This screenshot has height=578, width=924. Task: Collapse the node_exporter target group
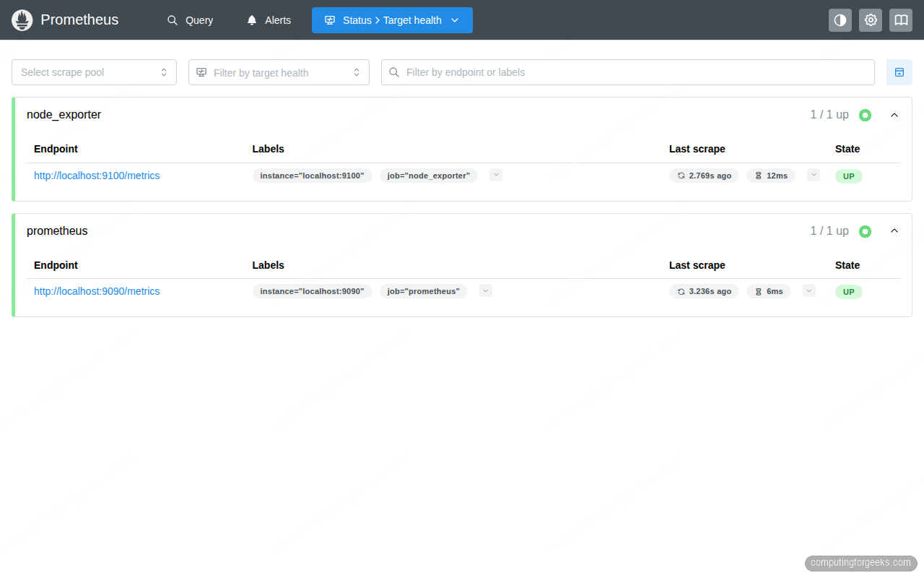[x=894, y=114]
